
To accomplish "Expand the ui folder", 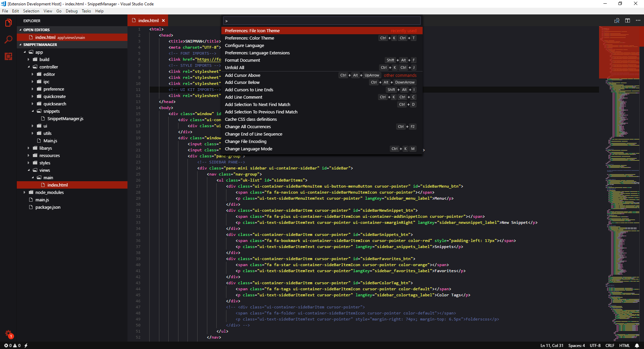I will [x=72, y=126].
